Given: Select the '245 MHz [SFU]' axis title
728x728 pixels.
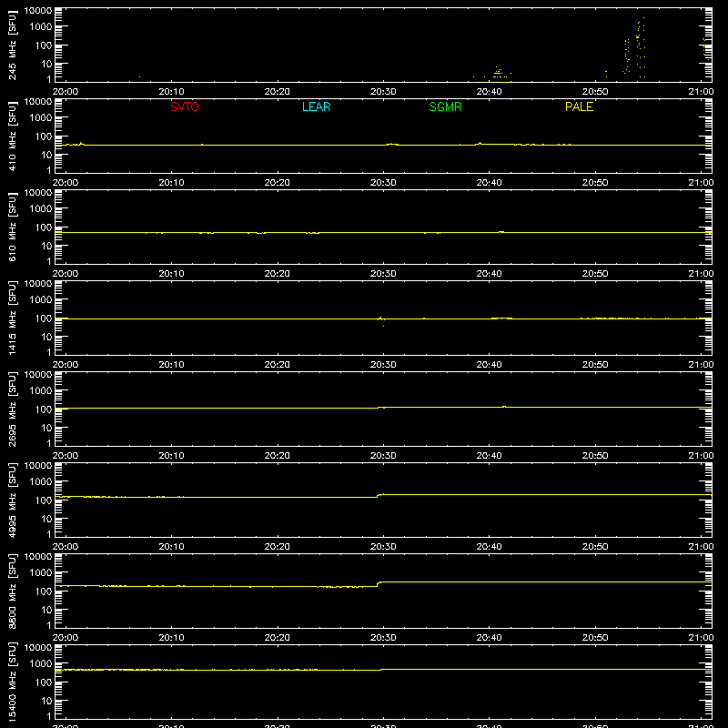Looking at the screenshot, I should (x=12, y=45).
